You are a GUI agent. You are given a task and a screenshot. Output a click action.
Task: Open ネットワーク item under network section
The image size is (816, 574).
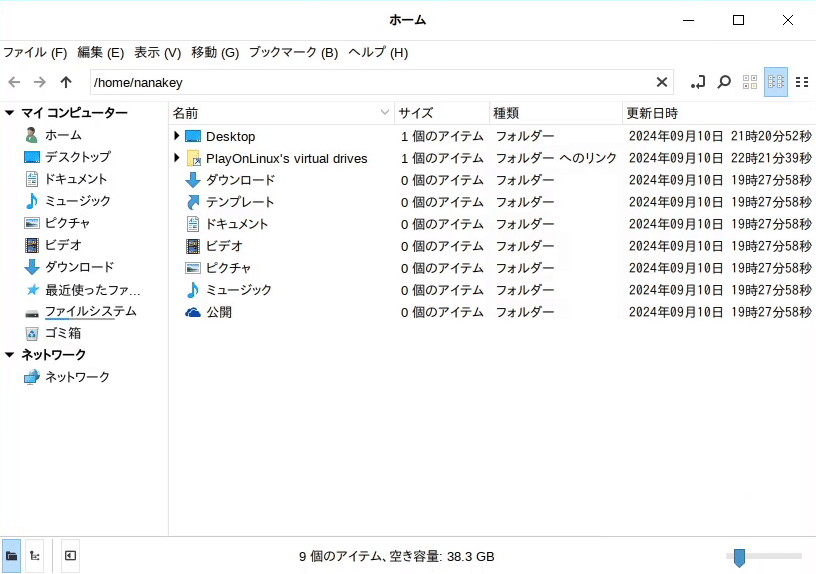click(78, 377)
